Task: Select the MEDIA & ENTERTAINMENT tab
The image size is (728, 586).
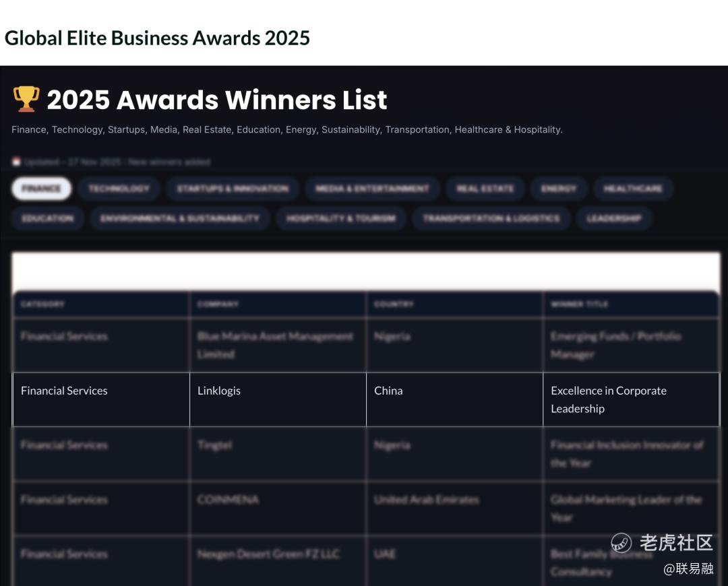Action: [372, 189]
